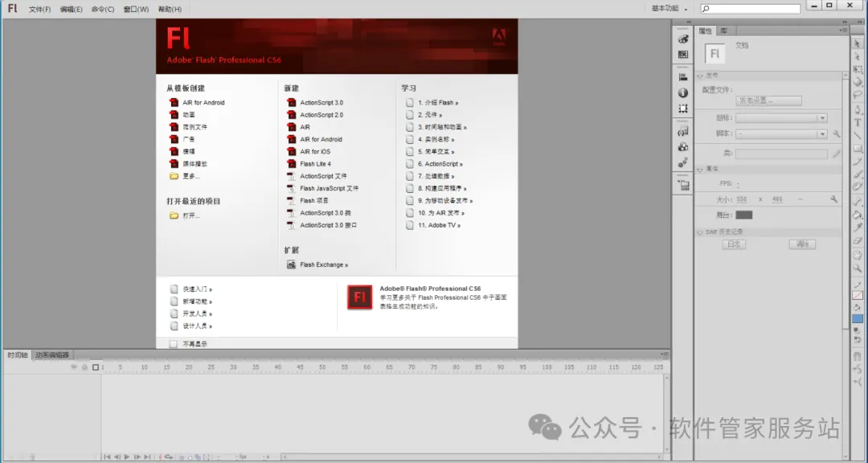Select the Hand tool
Screen dimensions: 868x463
[858, 256]
